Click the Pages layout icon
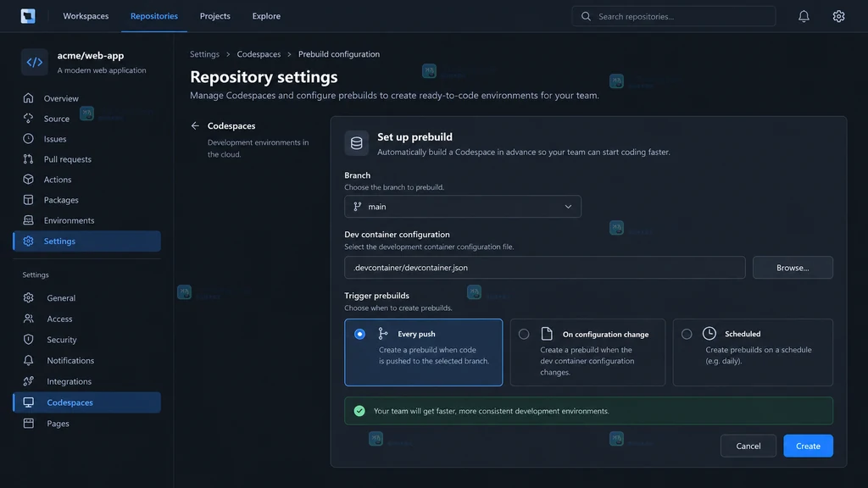Screen dimensions: 868x488 (x=28, y=424)
